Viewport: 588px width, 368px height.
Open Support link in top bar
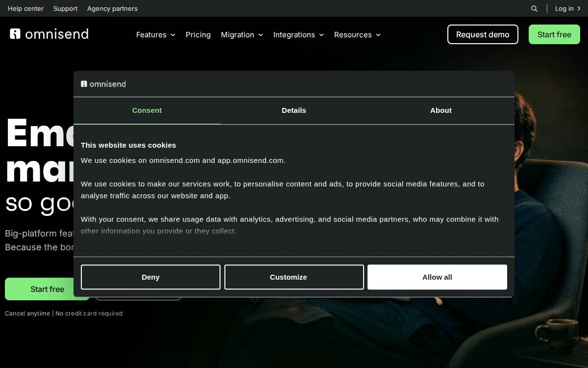click(x=65, y=8)
